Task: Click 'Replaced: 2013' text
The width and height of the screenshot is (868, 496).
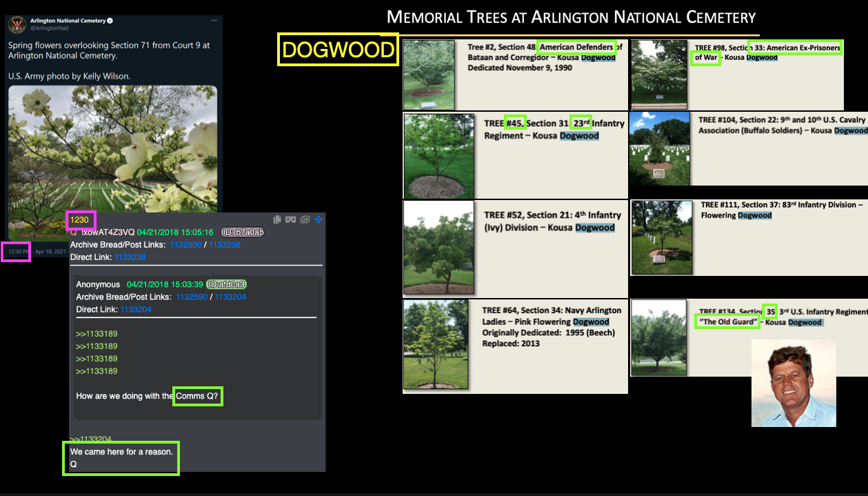Action: click(511, 343)
